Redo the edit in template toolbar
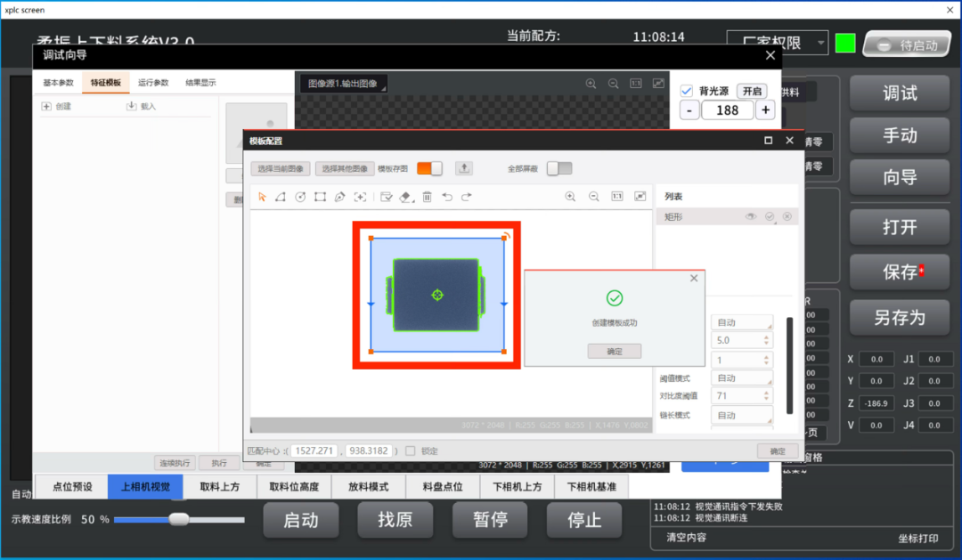 466,197
